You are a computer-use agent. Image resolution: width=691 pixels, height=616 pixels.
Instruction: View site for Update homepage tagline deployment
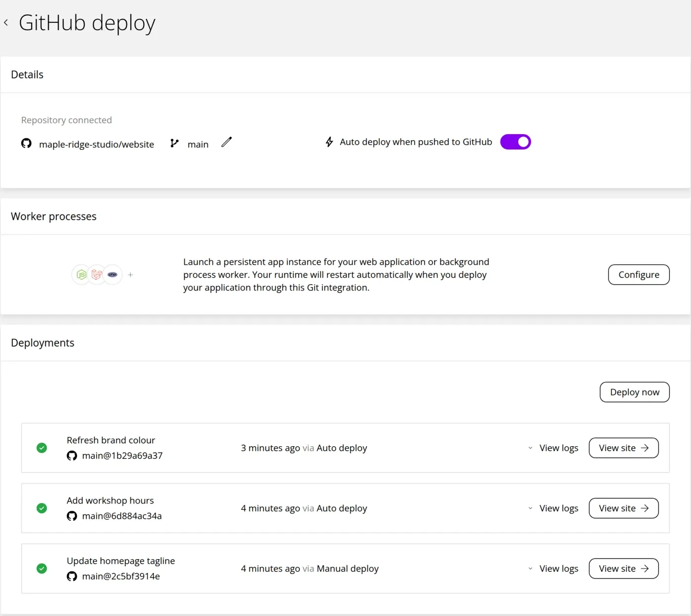624,568
